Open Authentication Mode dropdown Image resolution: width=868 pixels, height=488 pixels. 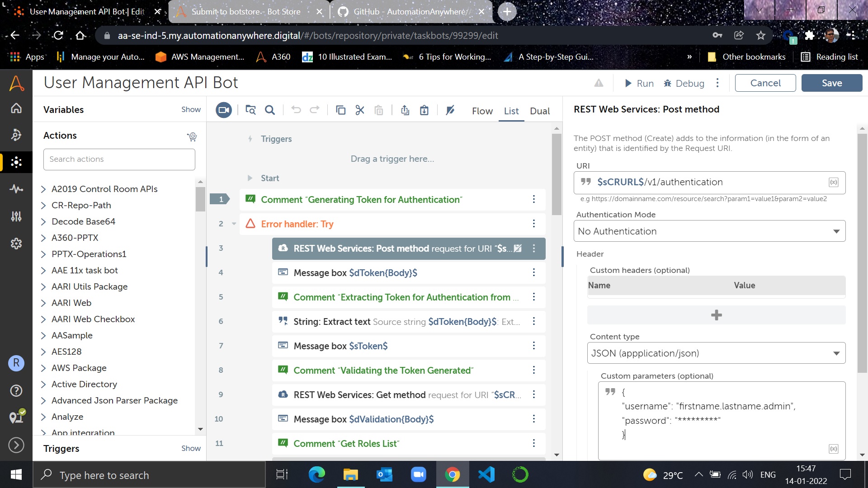[x=709, y=231]
